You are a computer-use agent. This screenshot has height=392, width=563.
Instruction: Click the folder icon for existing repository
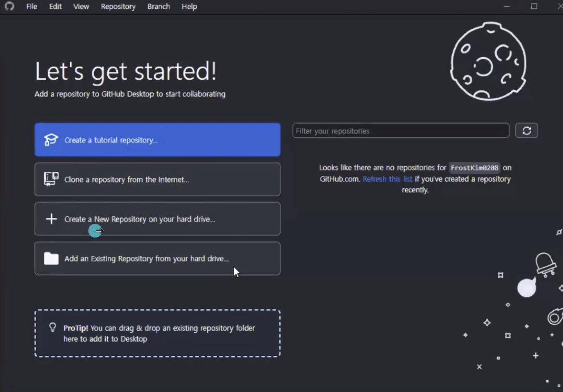coord(51,259)
